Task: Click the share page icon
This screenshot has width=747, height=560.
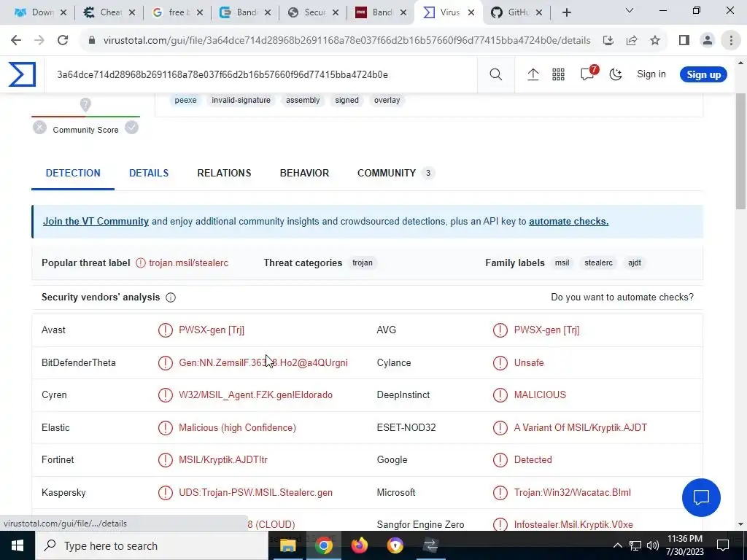Action: [632, 41]
